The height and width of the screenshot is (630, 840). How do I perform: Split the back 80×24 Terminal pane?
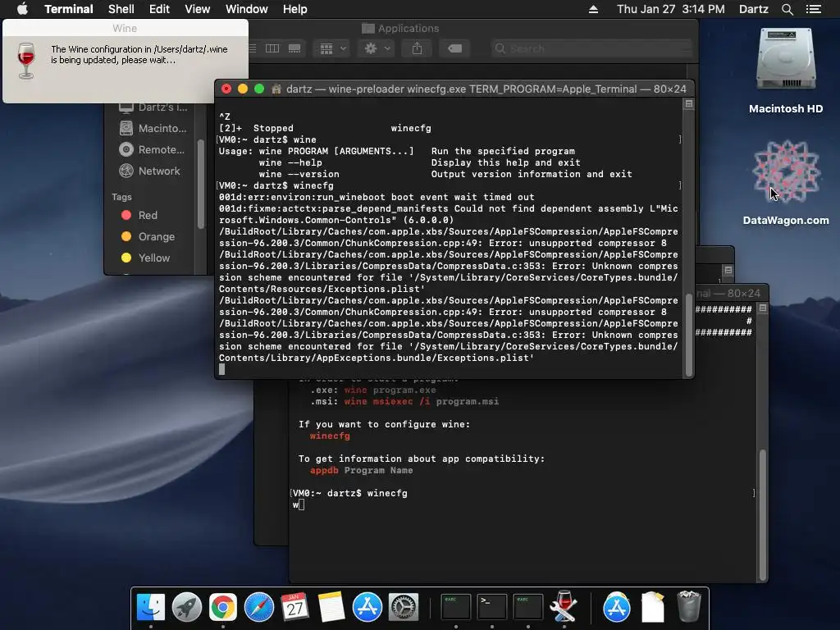[x=763, y=308]
